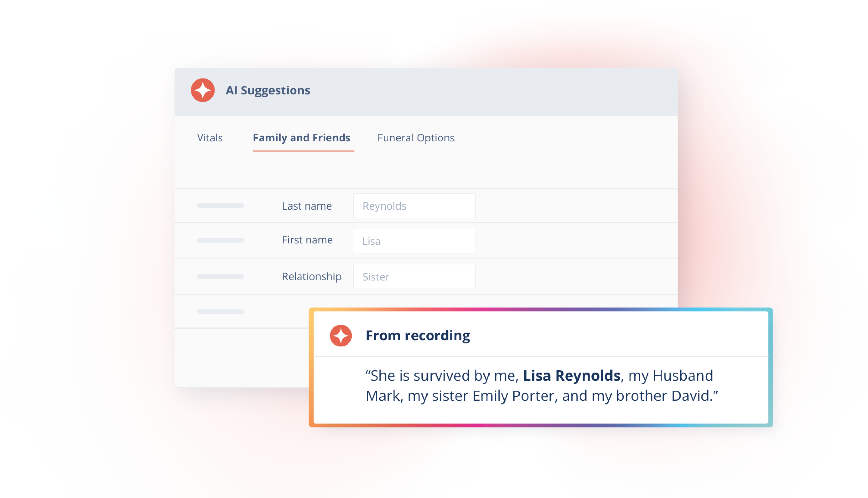This screenshot has height=498, width=868.
Task: Select the Family and Friends tab
Action: click(302, 138)
